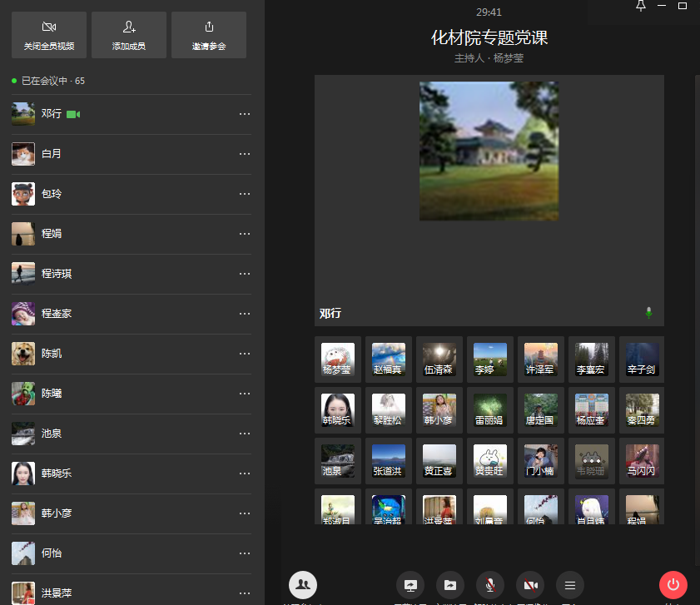700x605 pixels.
Task: Click the green microphone indicator on 邓行's video
Action: coord(649,313)
